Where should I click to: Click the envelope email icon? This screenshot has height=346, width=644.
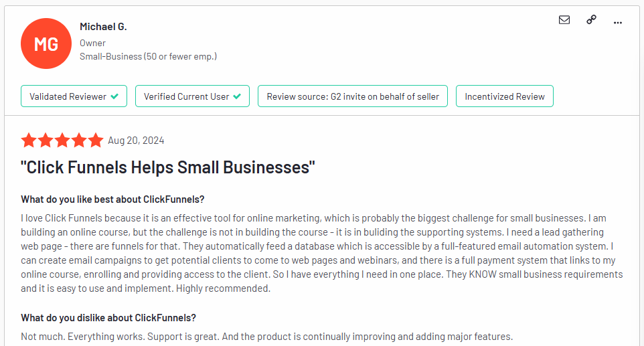coord(564,19)
